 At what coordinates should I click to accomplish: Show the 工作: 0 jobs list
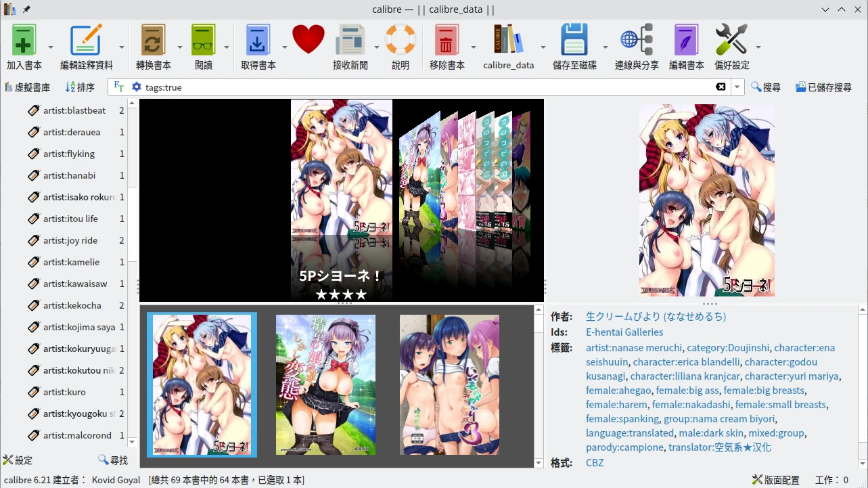coord(832,480)
